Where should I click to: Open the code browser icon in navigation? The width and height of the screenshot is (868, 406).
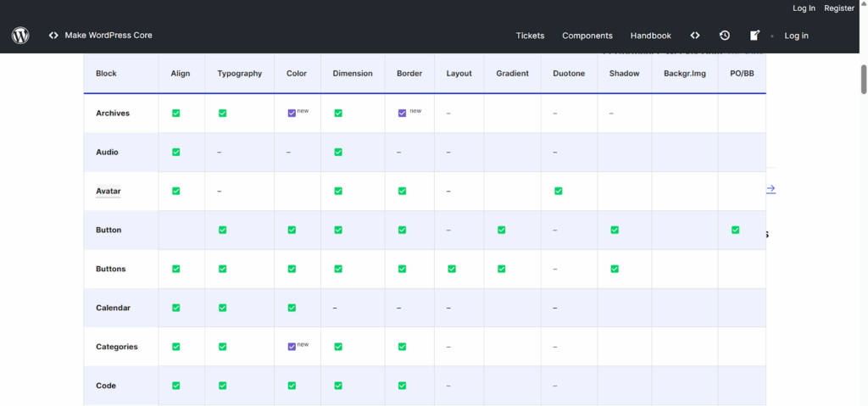point(695,36)
